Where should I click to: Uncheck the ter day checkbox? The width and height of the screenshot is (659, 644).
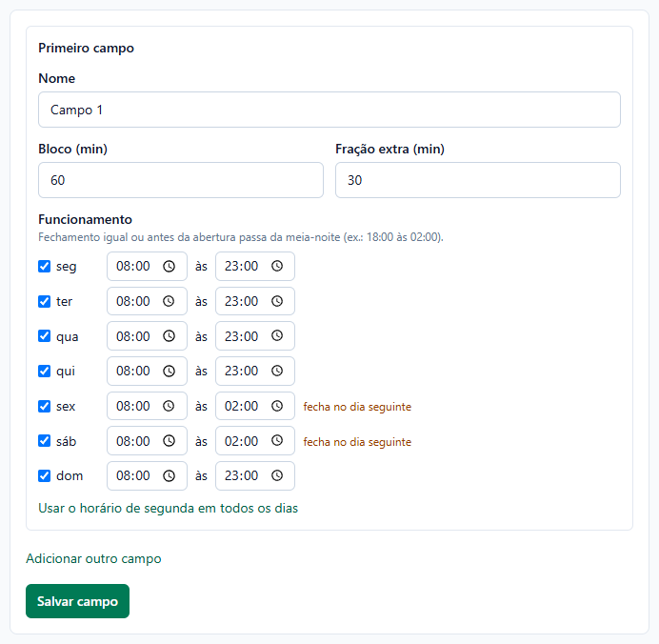[44, 301]
